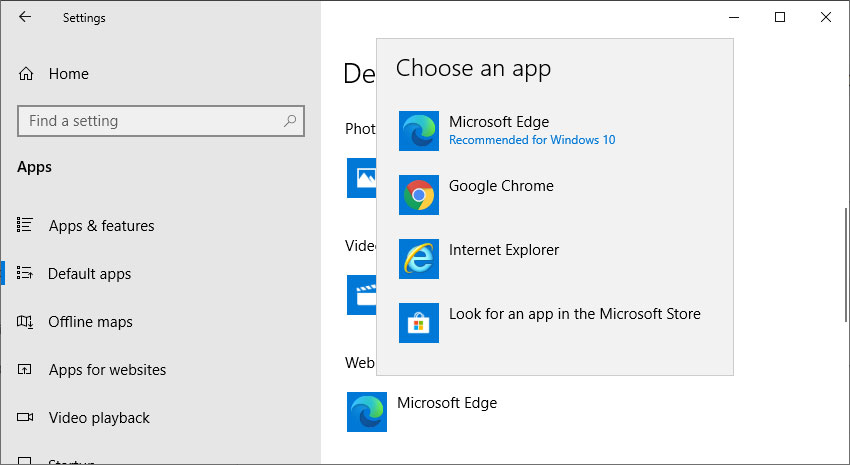Select the Internet Explorer icon
850x465 pixels.
tap(418, 259)
